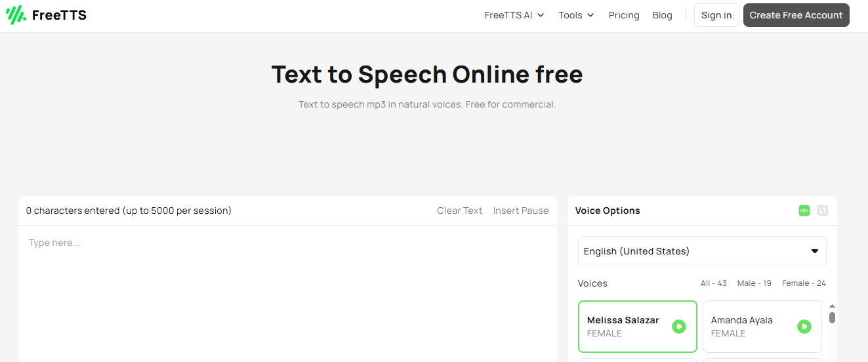The image size is (868, 362).
Task: Click the FreeTTS brand name text
Action: (59, 15)
